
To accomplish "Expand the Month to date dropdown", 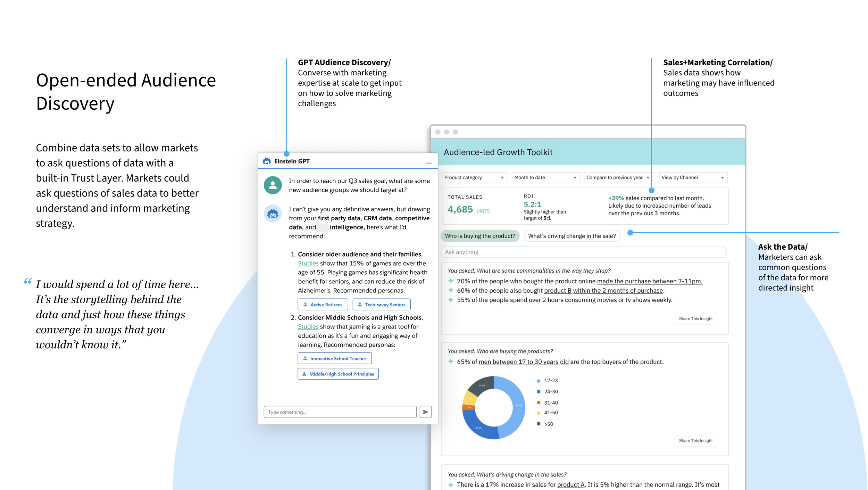I will tap(545, 177).
